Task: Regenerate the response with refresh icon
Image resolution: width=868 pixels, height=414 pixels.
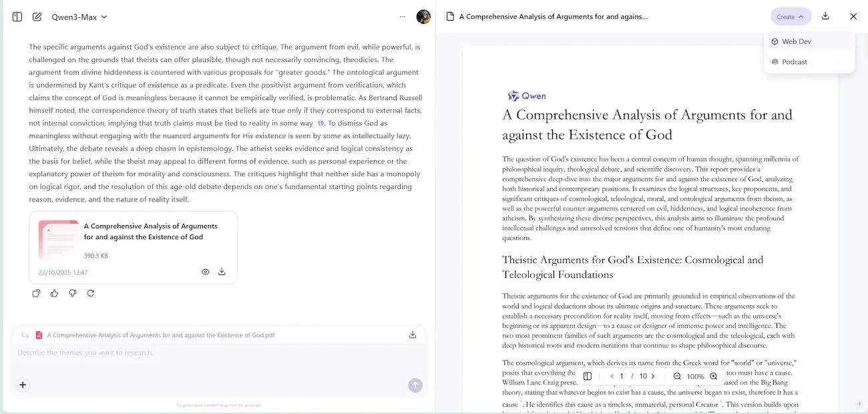Action: [x=91, y=293]
